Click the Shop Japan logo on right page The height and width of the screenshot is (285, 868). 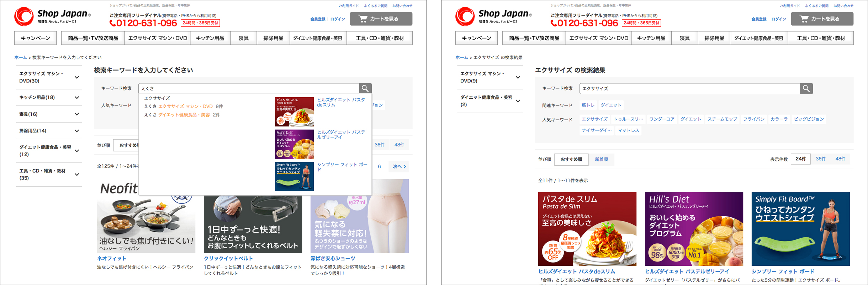coord(494,16)
